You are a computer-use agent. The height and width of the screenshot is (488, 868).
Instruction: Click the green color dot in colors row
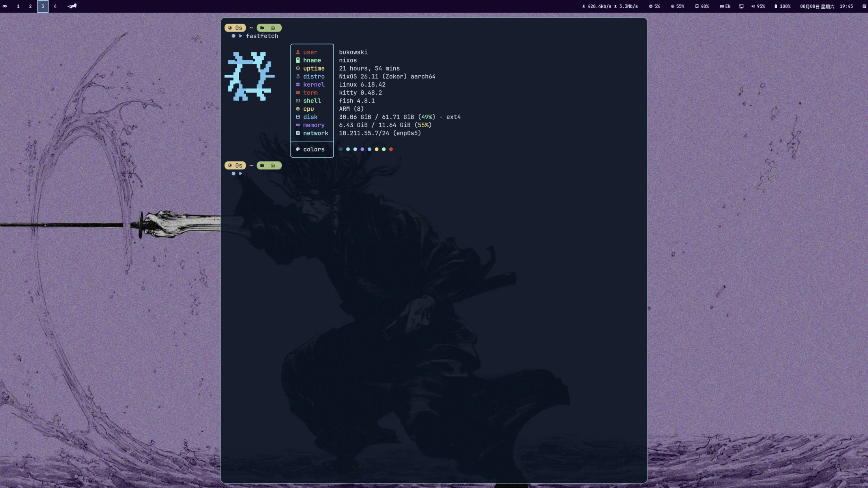(383, 149)
